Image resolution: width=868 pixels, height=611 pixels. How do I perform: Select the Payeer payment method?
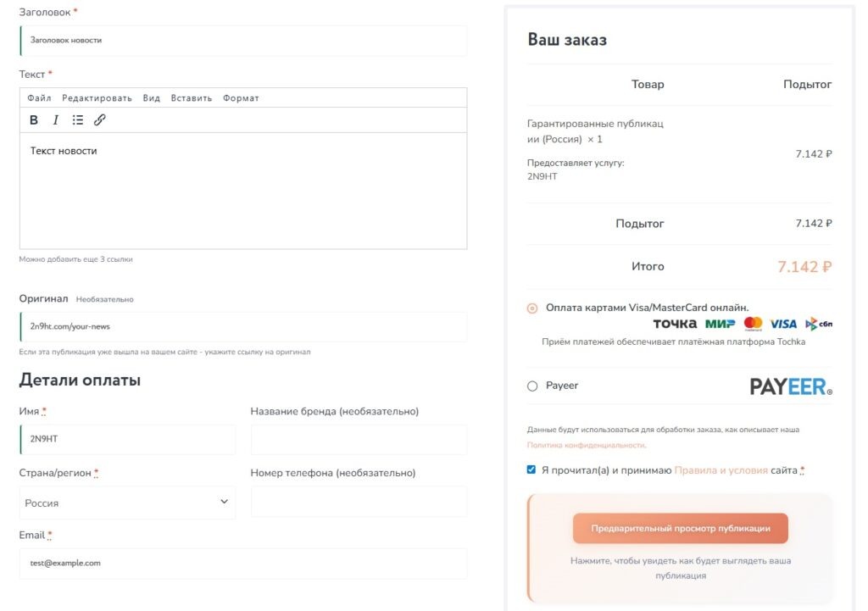click(x=532, y=386)
